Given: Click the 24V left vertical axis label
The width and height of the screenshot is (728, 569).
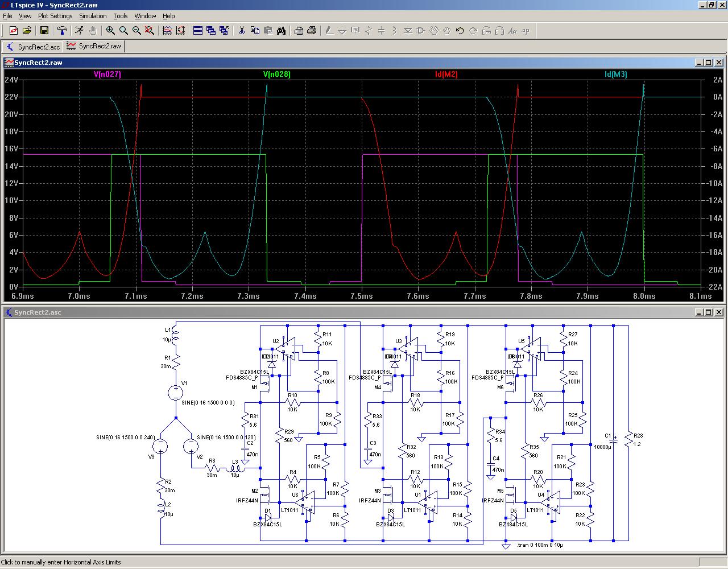Looking at the screenshot, I should click(x=11, y=80).
